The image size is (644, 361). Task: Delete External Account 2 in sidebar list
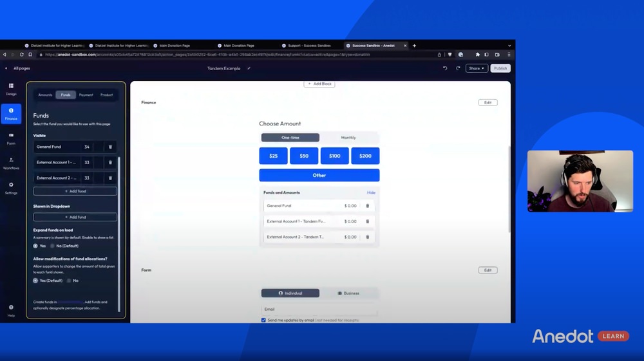click(110, 178)
